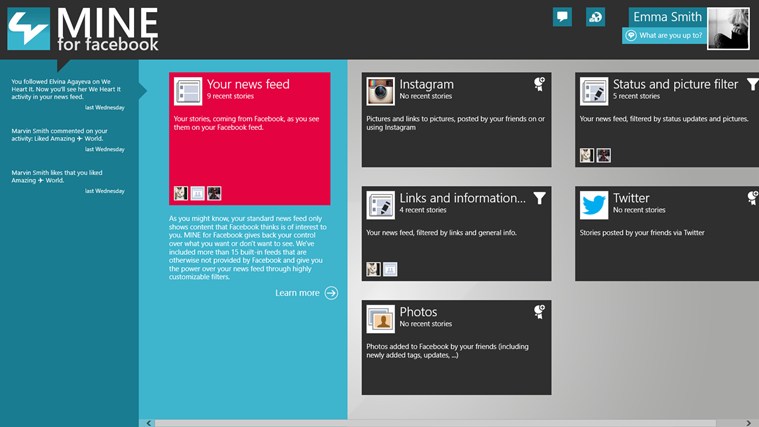Open the Instagram tile title
This screenshot has height=427, width=759.
coord(426,84)
